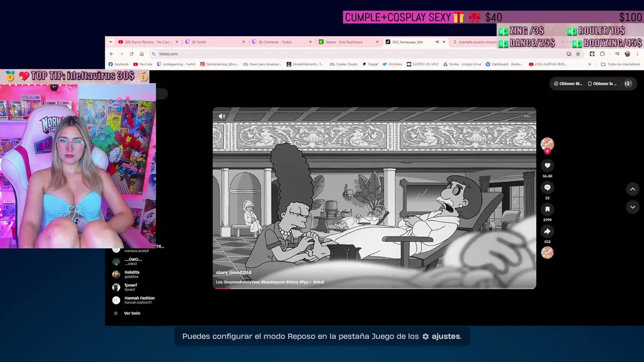644x362 pixels.
Task: Open the 'Todos los marcadores' folder
Action: [620, 64]
